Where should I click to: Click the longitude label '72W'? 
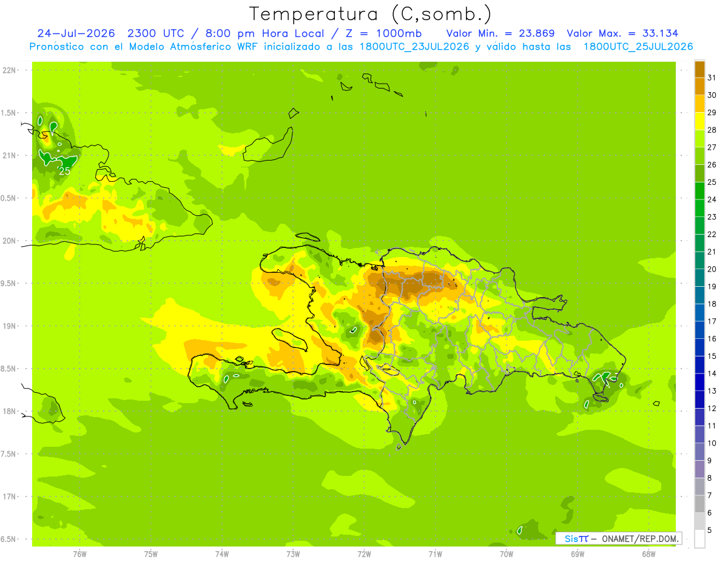click(x=364, y=554)
